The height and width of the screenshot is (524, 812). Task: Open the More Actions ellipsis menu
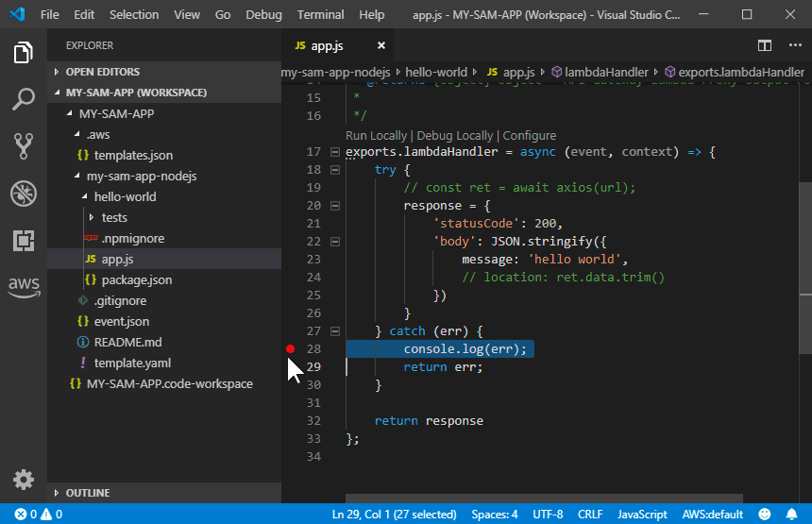click(x=795, y=45)
